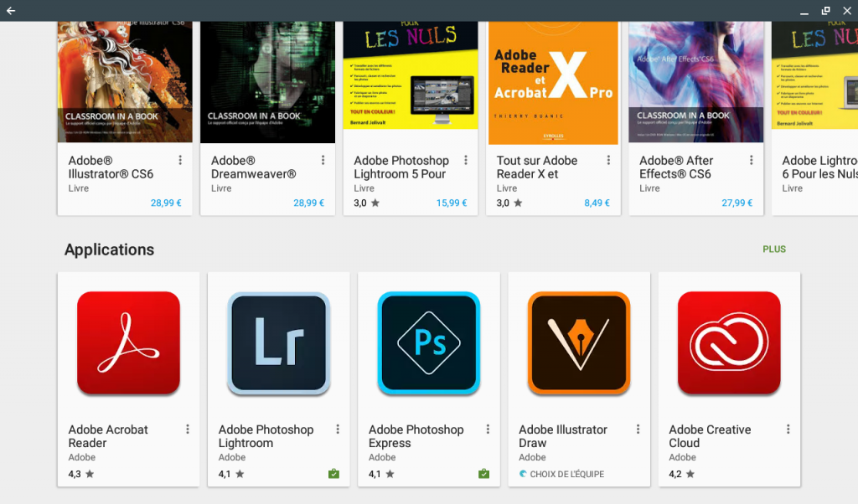Open options menu for Adobe Illustrator Draw app
This screenshot has width=858, height=504.
coord(638,429)
